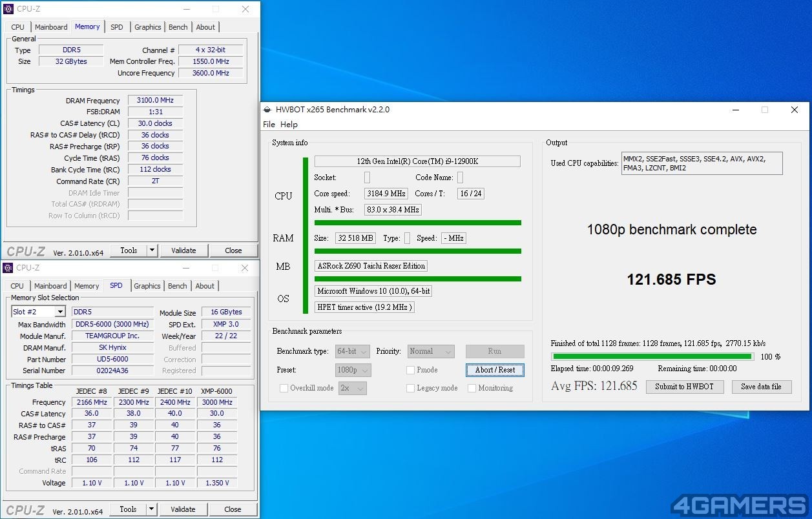The height and width of the screenshot is (519, 812).
Task: Open Bench tab in lower CPU-Z window
Action: point(178,286)
